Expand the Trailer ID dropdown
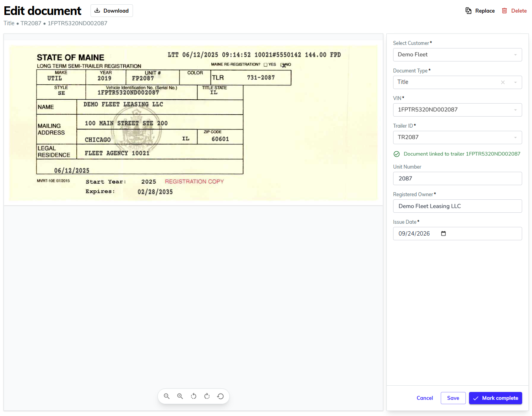Screen dimensions: 532x416 coord(458,137)
